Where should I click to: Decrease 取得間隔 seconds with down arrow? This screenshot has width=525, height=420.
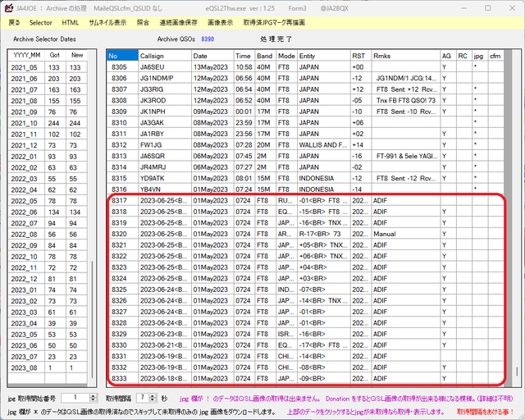pos(153,400)
